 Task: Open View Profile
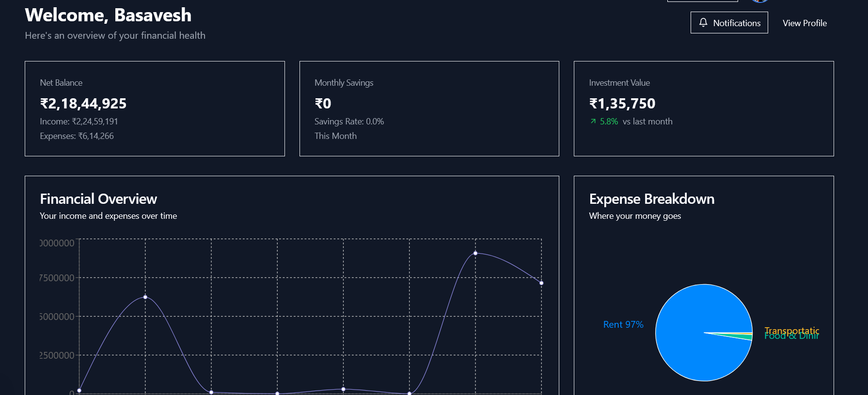pos(805,23)
